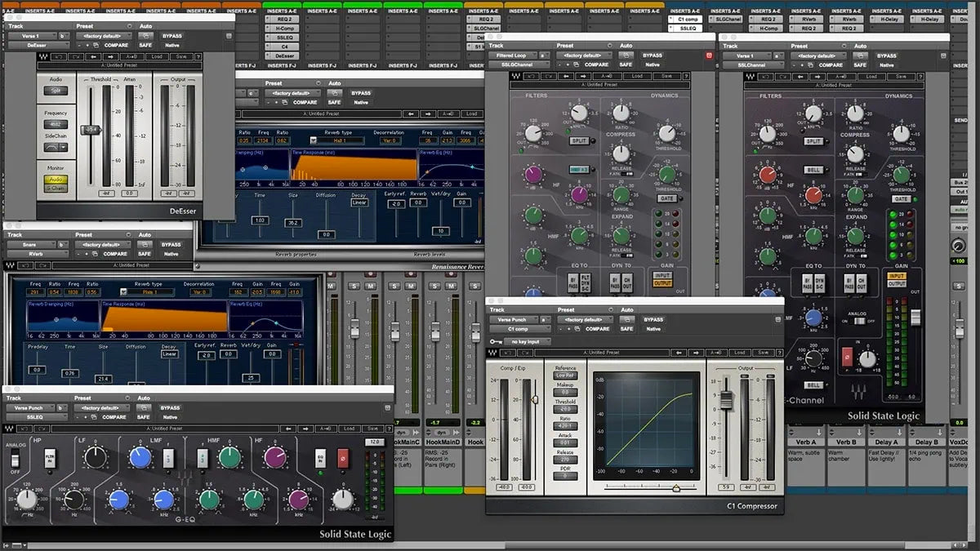Click COMPARE in the C1 Compressor window
The image size is (980, 551).
[x=597, y=329]
